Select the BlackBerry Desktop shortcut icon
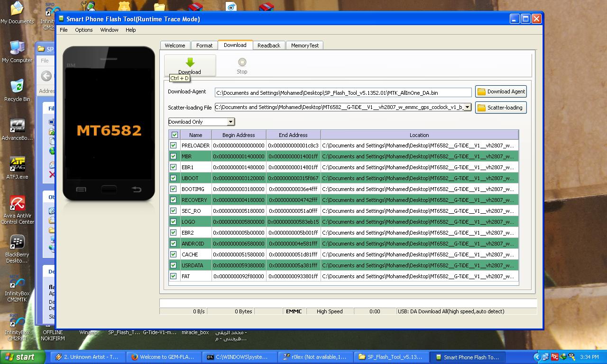 [x=18, y=242]
